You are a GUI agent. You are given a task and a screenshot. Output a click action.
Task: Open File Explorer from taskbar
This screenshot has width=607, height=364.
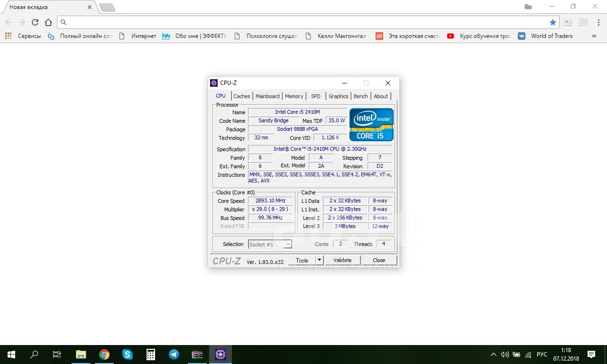click(81, 355)
